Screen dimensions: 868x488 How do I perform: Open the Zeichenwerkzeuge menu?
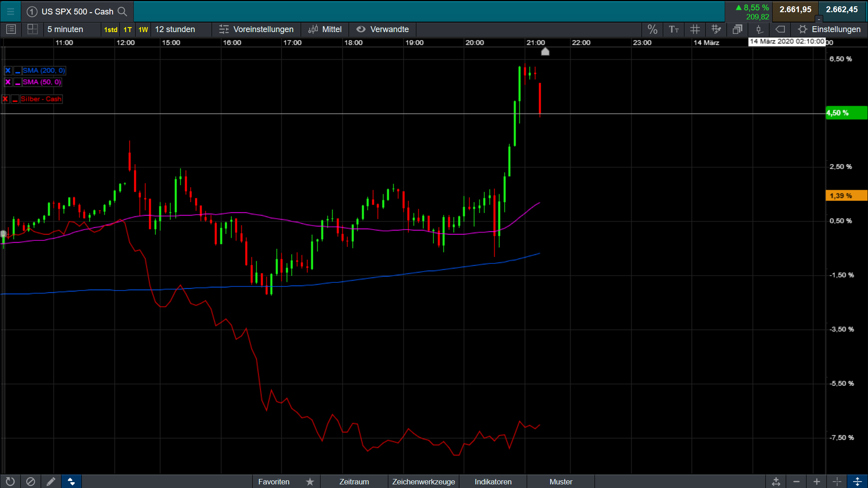(x=423, y=482)
